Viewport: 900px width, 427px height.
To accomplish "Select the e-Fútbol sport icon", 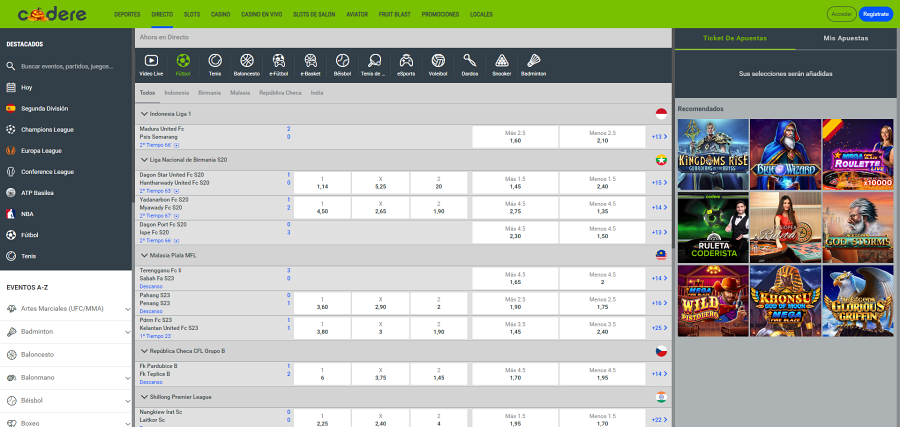I will pyautogui.click(x=278, y=65).
